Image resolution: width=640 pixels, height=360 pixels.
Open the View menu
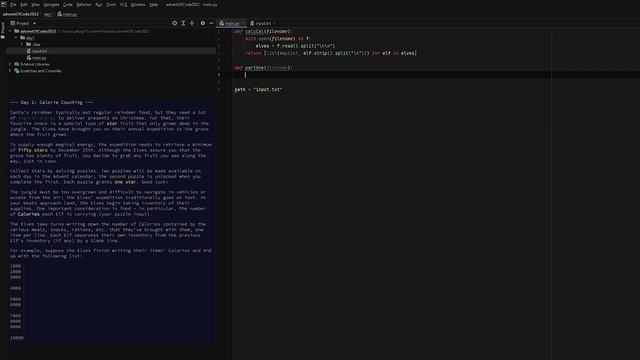(x=36, y=4)
